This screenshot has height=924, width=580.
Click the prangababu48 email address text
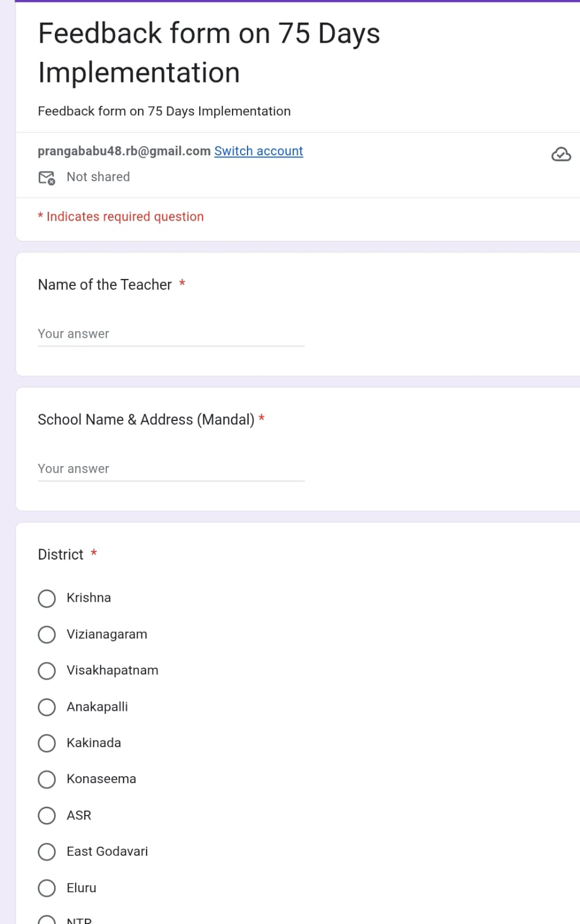coord(124,151)
